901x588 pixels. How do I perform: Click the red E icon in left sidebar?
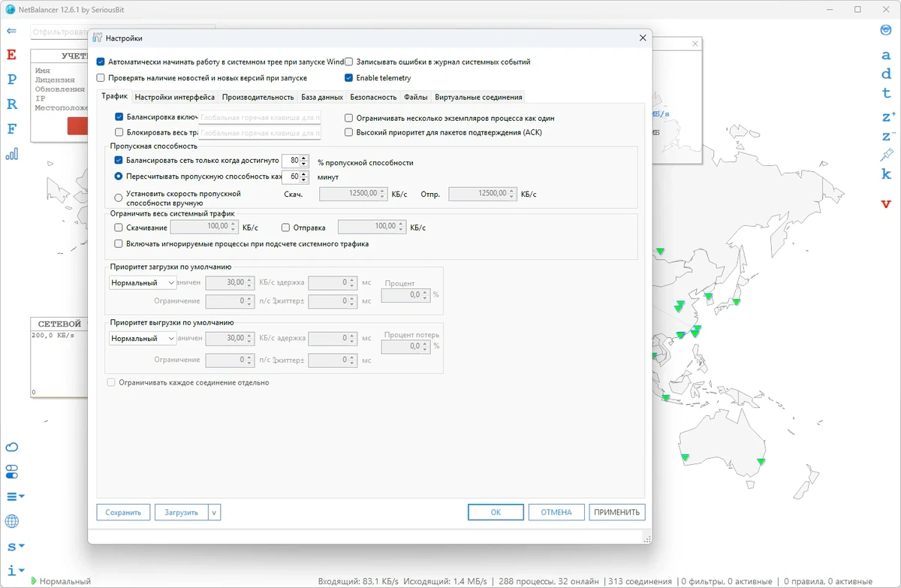[x=11, y=55]
